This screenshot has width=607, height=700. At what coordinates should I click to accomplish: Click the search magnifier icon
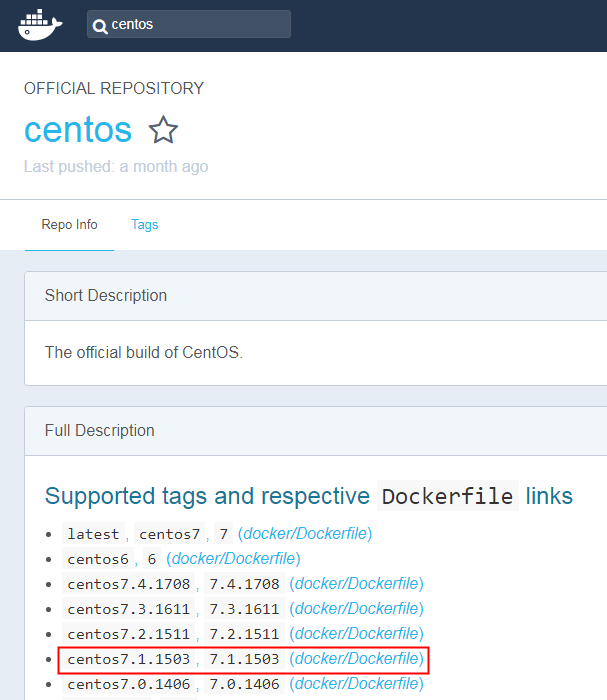[x=100, y=26]
